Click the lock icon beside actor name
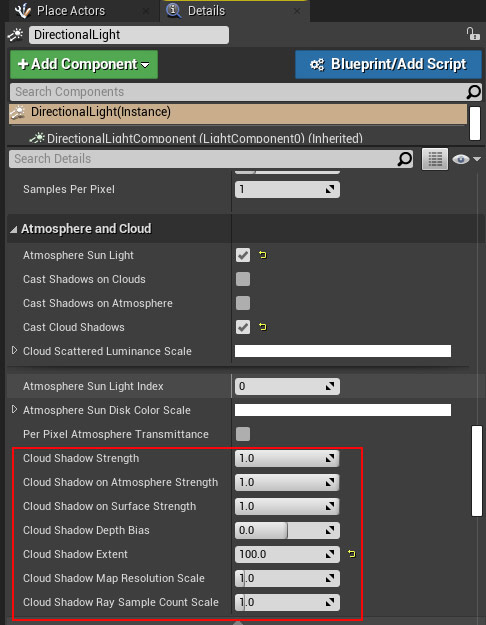The image size is (486, 625). [473, 34]
